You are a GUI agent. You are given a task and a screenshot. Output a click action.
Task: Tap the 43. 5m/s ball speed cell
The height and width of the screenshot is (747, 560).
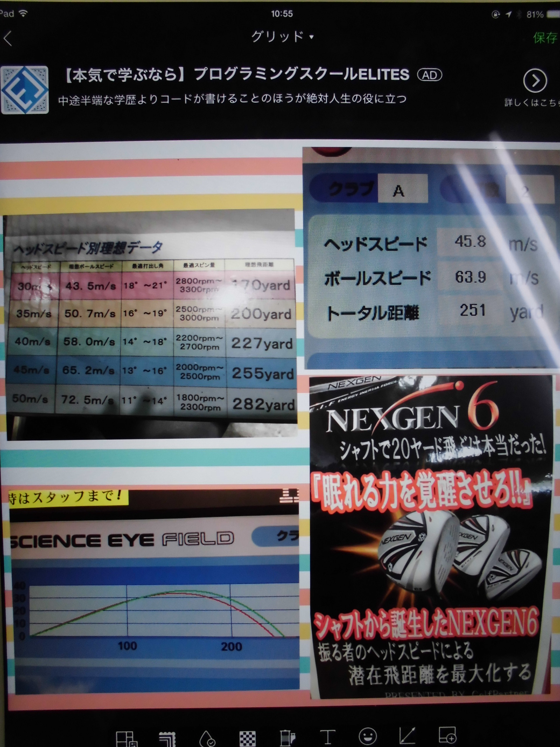(x=91, y=286)
